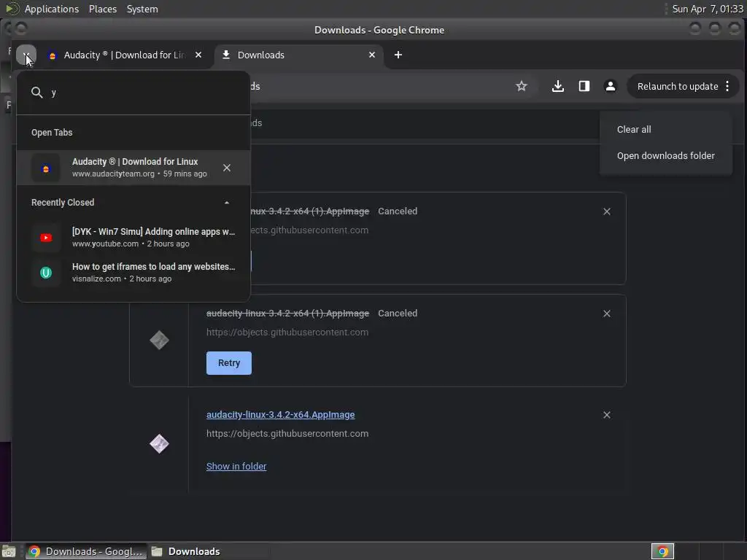Reopen the How to get iframes tab
Viewport: 747px width, 560px height.
(x=133, y=273)
